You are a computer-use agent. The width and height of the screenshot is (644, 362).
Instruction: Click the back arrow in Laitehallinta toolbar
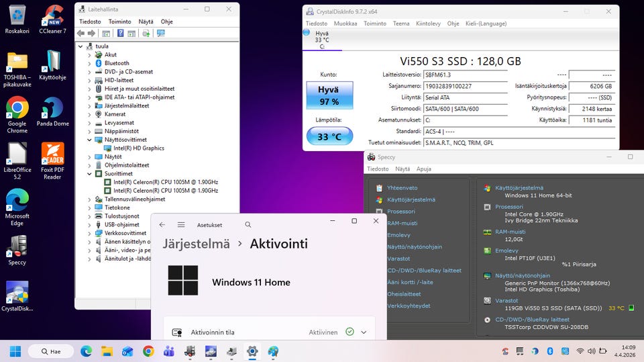(x=81, y=34)
